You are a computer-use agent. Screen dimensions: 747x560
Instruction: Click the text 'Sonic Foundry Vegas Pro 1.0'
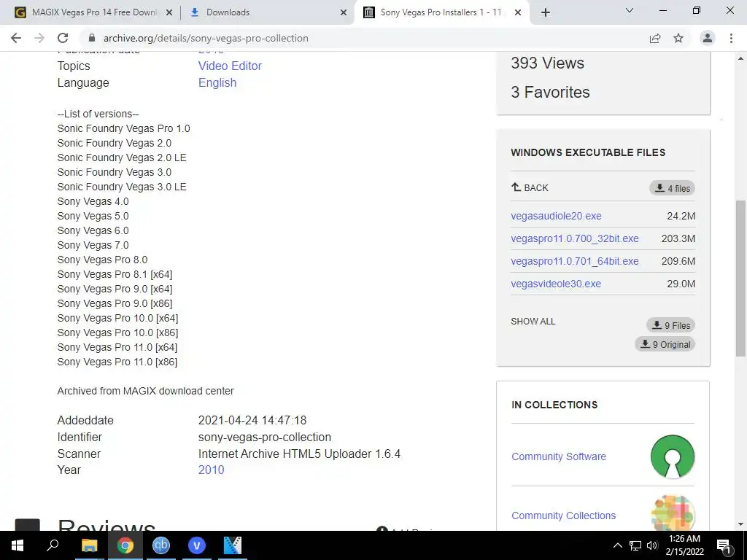pyautogui.click(x=123, y=128)
